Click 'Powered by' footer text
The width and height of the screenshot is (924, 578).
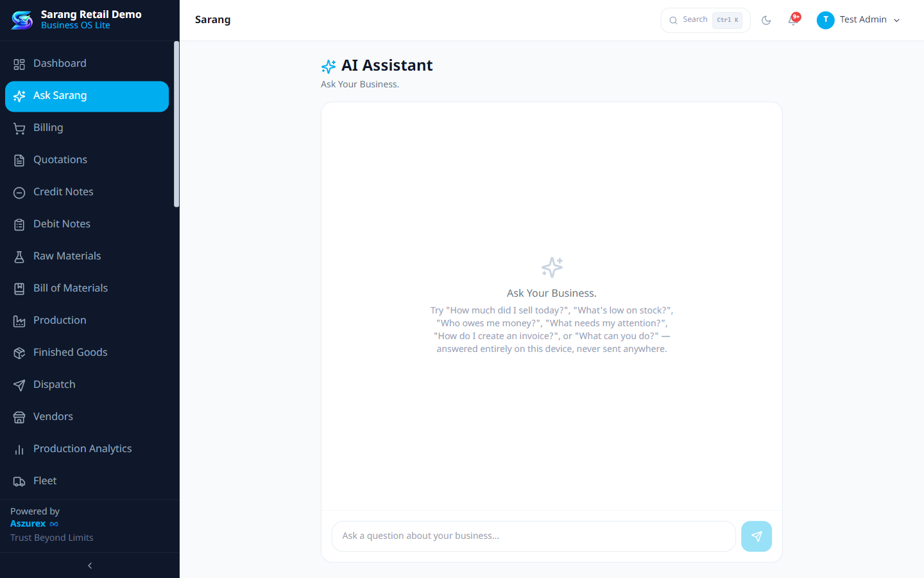tap(35, 512)
